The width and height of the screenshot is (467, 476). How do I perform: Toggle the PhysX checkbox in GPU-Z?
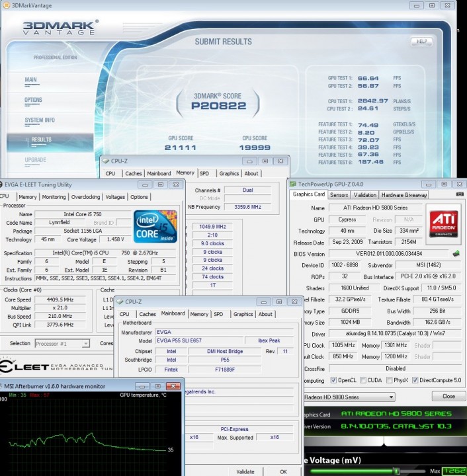click(x=389, y=380)
